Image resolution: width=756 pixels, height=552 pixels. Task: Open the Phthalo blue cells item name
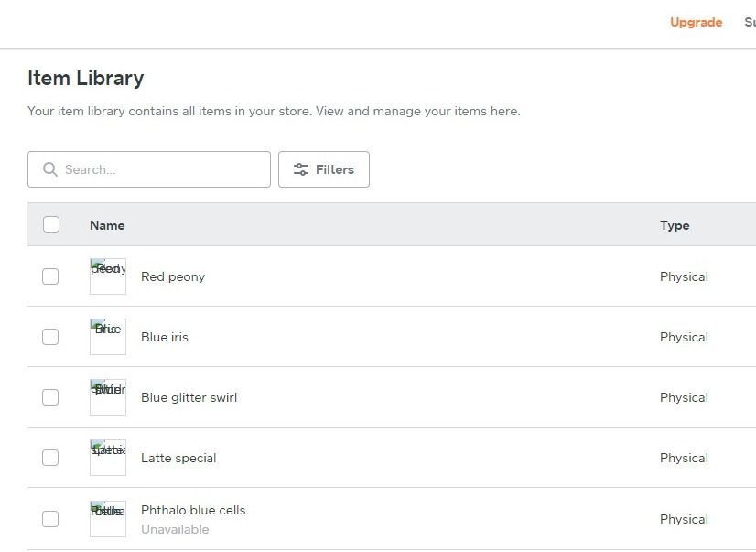193,510
